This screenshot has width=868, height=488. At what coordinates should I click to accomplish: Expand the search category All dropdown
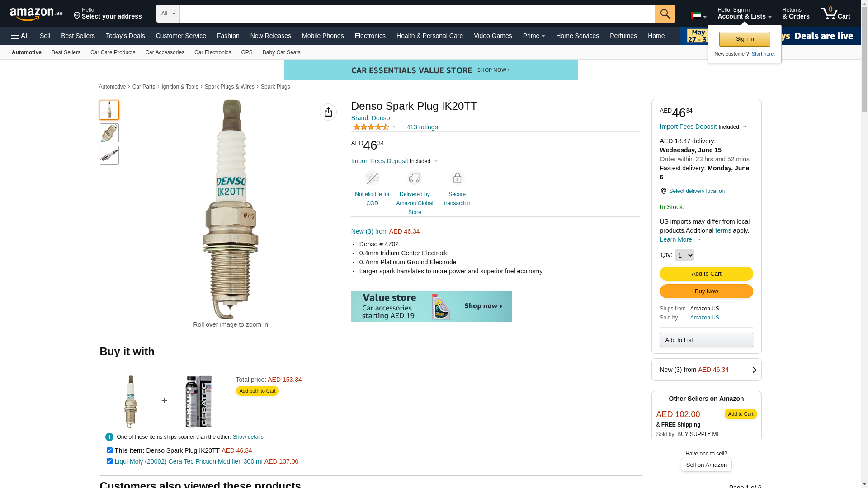(168, 14)
